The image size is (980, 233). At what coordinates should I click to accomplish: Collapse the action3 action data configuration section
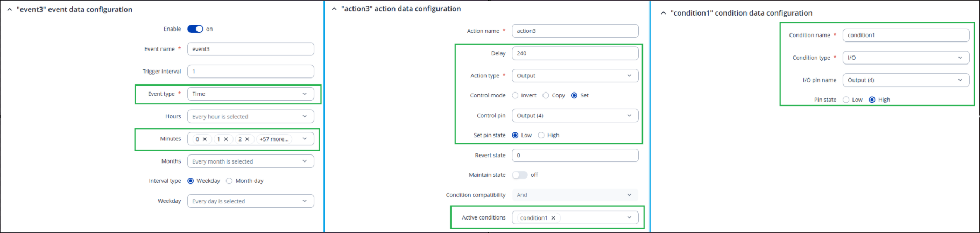[334, 9]
